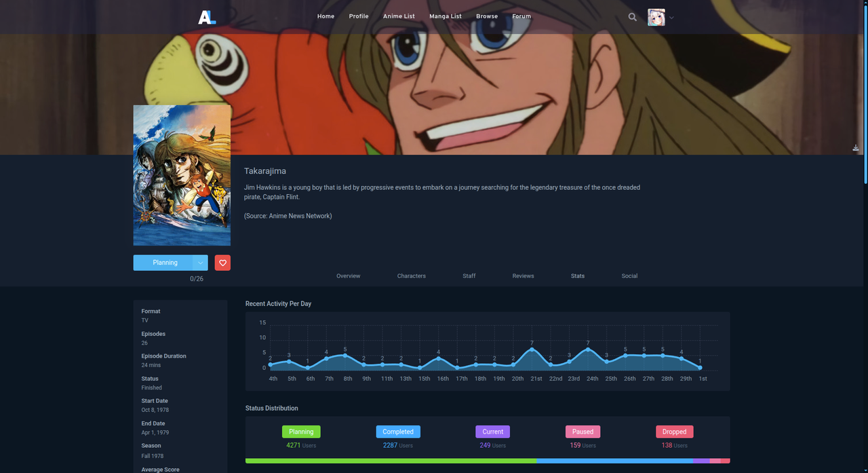Go to Home in the navbar
Screen dimensions: 868x473
tap(325, 16)
